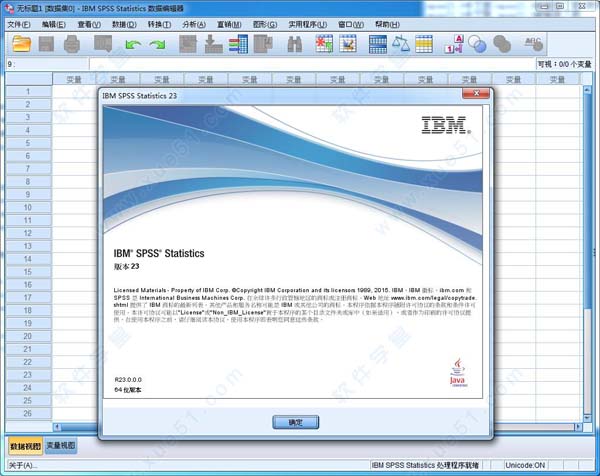Toggle Value labels display icon
600x476 pixels.
[x=454, y=44]
